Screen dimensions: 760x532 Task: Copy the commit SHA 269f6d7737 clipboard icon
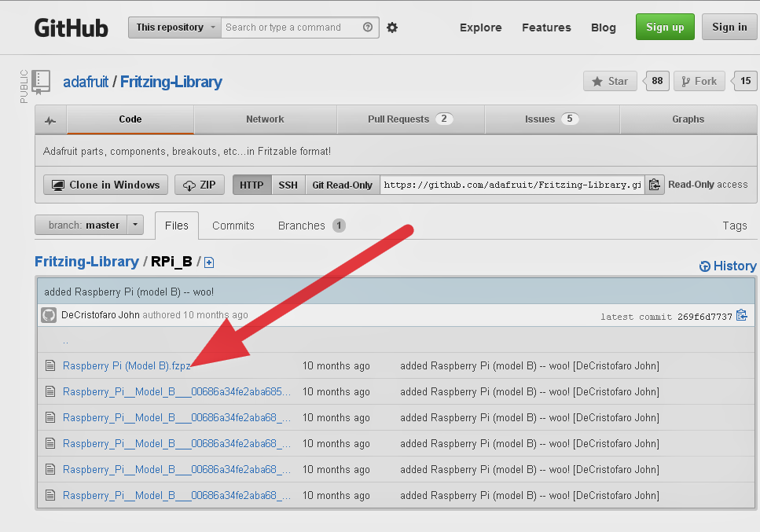[x=742, y=315]
